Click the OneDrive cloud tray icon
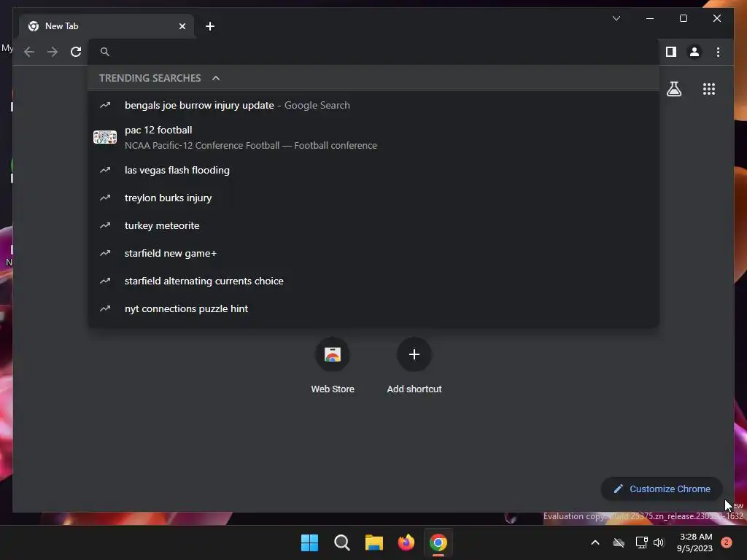747x560 pixels. pos(619,542)
